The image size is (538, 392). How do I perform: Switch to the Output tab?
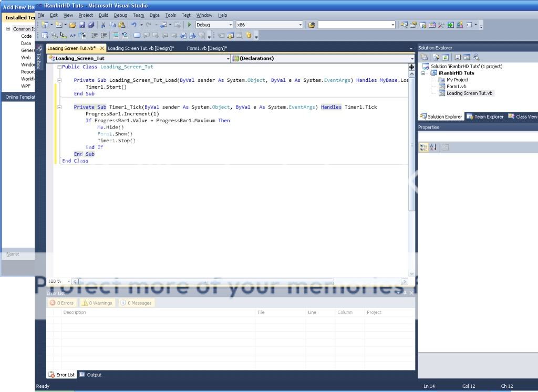click(90, 375)
